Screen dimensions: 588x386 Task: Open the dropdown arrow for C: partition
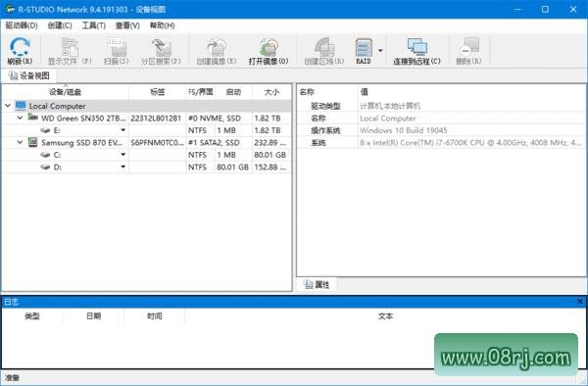(123, 155)
